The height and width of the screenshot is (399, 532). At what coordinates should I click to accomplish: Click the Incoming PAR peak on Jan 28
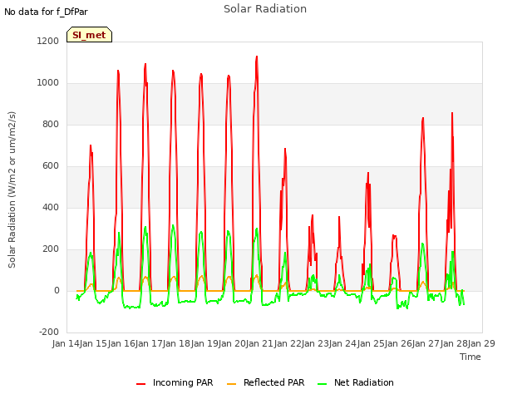[452, 113]
